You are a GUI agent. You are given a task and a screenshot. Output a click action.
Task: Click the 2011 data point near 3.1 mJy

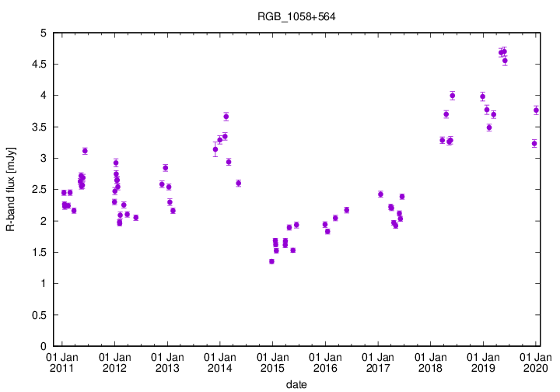tap(85, 151)
